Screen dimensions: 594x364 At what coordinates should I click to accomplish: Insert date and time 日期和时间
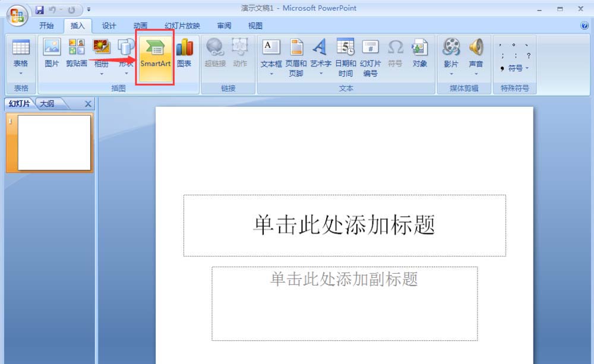point(346,58)
